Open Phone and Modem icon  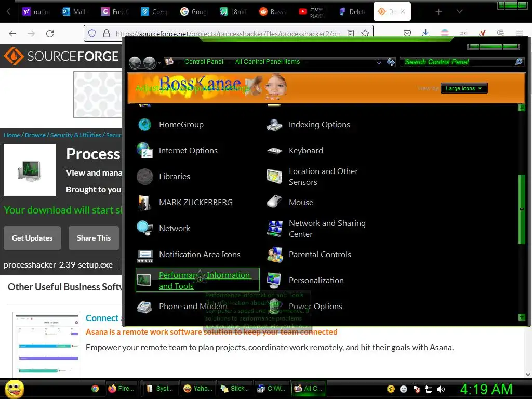(144, 307)
